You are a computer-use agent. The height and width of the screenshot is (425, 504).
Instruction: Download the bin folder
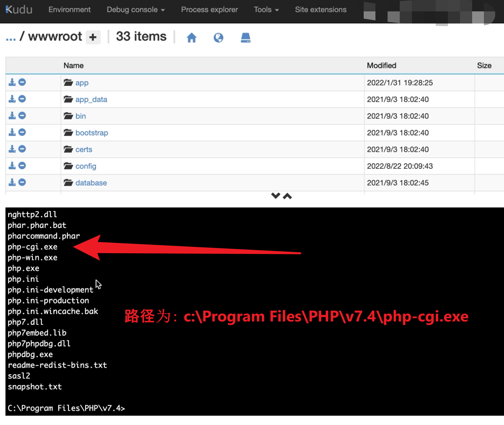tap(12, 116)
